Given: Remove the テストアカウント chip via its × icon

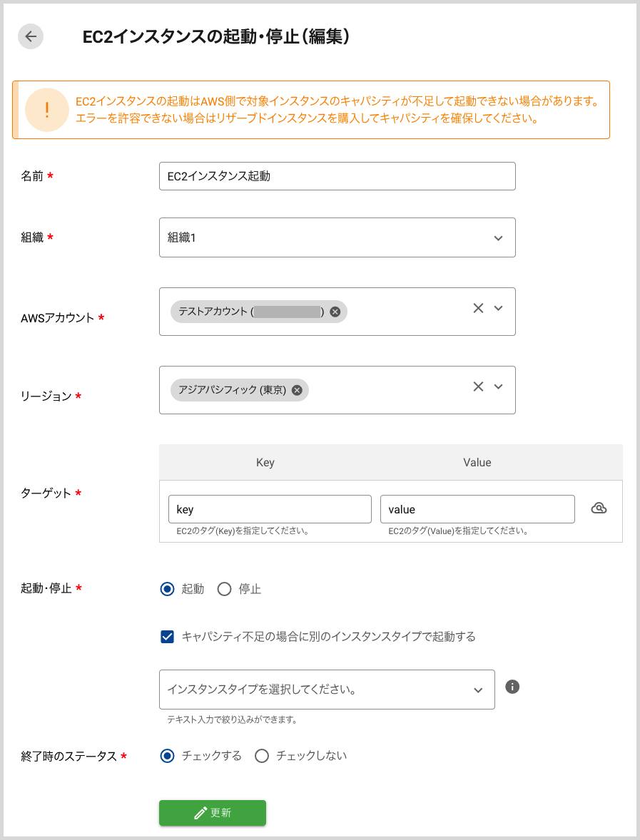Looking at the screenshot, I should point(335,311).
